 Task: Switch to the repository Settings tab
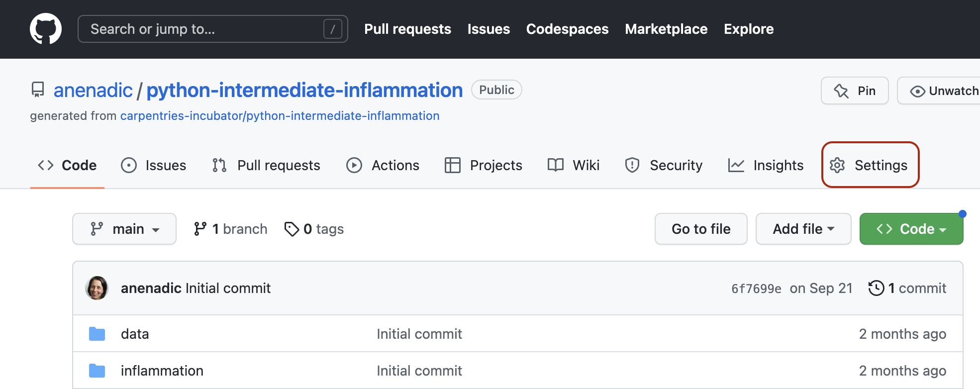tap(870, 165)
